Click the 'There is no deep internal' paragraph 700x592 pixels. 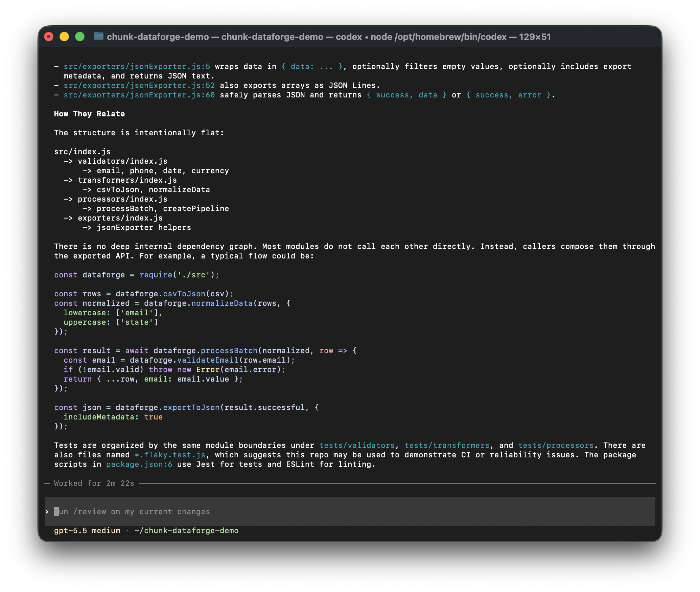[355, 251]
